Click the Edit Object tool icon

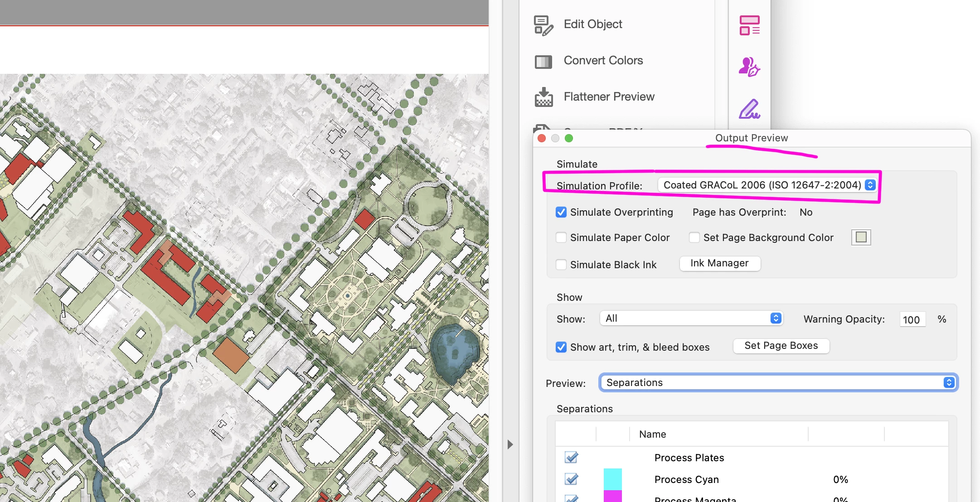tap(543, 25)
